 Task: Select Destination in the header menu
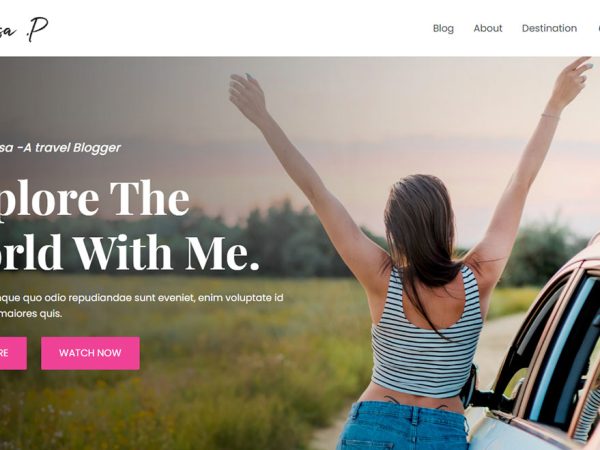click(549, 28)
